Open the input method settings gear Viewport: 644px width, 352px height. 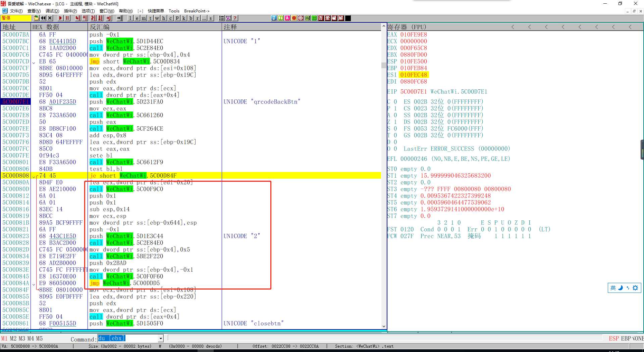[x=635, y=288]
